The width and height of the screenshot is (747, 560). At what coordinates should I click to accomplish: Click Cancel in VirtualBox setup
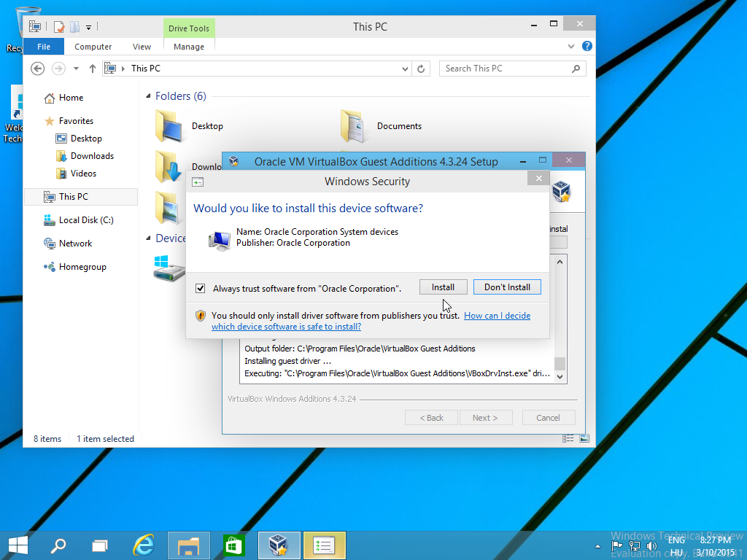tap(549, 418)
